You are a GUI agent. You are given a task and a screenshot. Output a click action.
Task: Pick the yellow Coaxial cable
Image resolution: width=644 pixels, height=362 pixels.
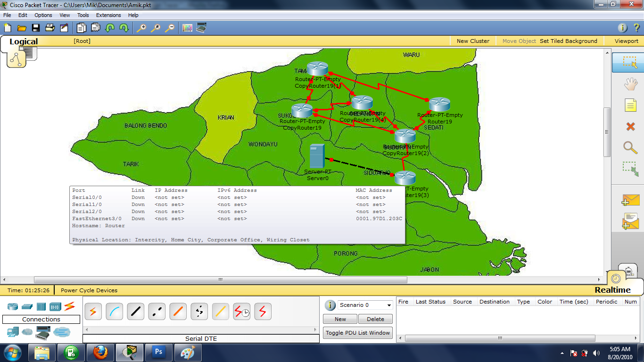click(220, 312)
